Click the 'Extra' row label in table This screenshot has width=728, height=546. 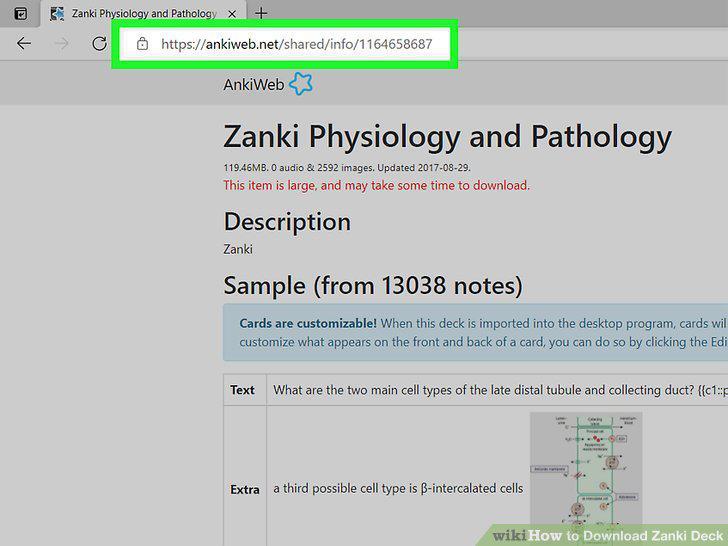click(245, 489)
